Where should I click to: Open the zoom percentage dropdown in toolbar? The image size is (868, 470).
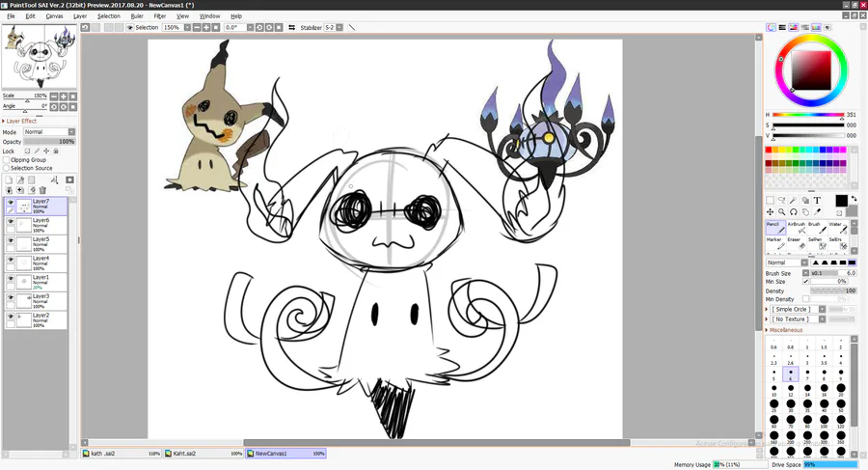[x=187, y=27]
